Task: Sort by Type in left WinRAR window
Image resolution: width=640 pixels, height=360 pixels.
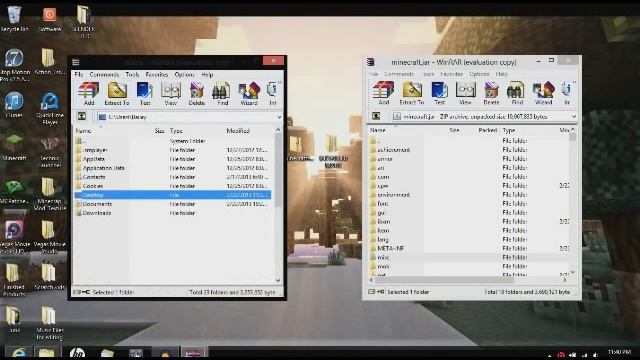Action: (x=176, y=131)
